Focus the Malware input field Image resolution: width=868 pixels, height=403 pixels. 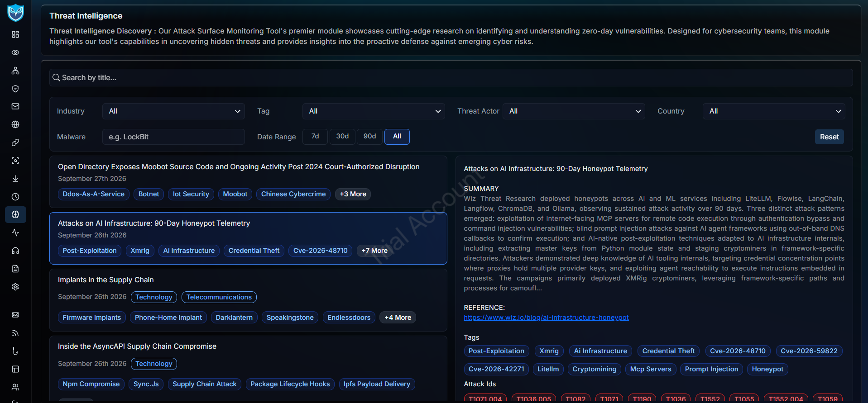(x=173, y=137)
